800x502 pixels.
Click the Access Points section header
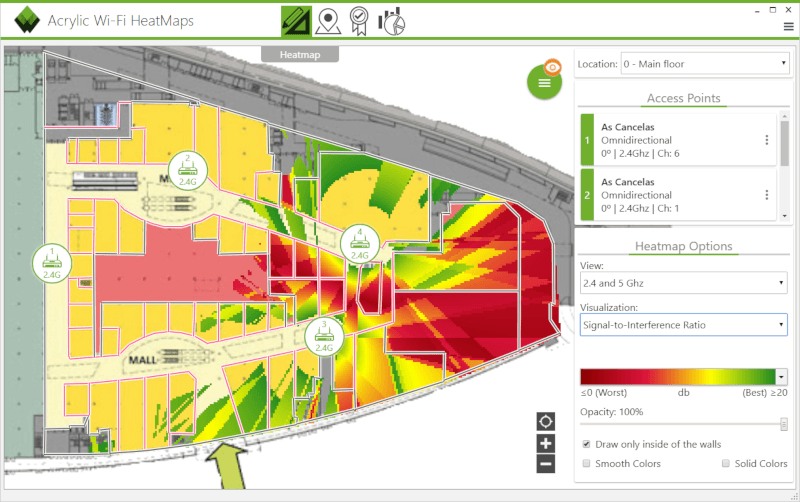click(684, 98)
